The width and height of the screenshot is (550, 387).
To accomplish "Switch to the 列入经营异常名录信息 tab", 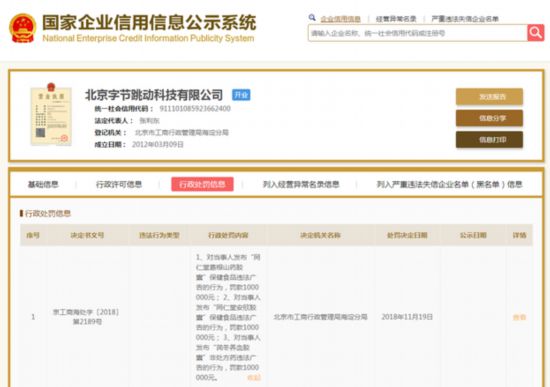I will 301,184.
